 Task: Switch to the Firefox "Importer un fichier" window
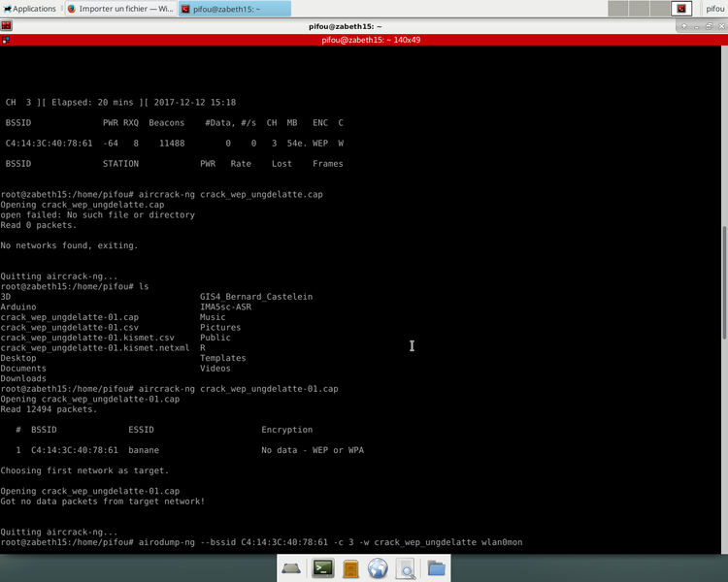pos(120,9)
